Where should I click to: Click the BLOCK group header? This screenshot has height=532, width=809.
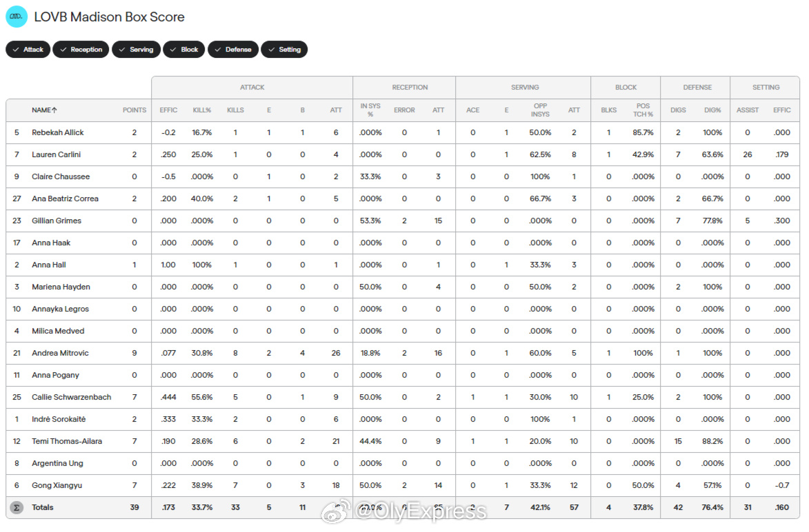click(626, 88)
